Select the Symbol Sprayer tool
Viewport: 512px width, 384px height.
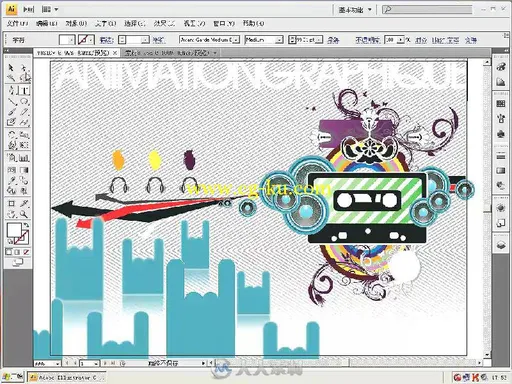[x=11, y=158]
